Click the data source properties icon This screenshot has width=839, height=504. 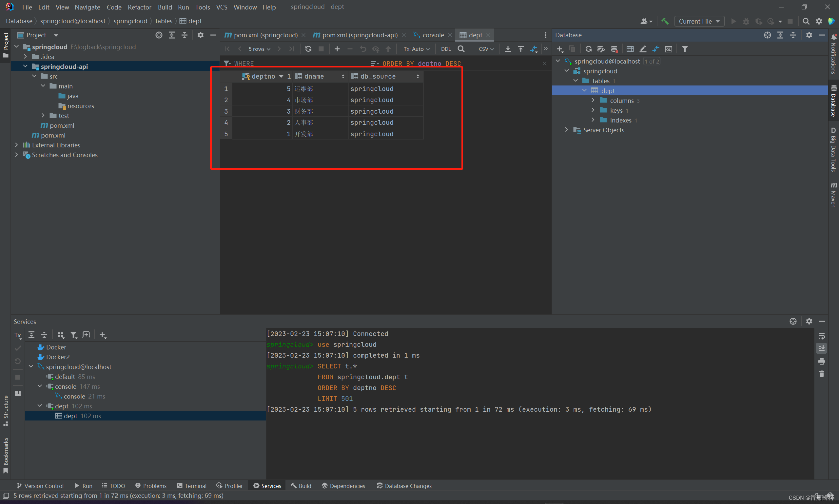click(601, 49)
